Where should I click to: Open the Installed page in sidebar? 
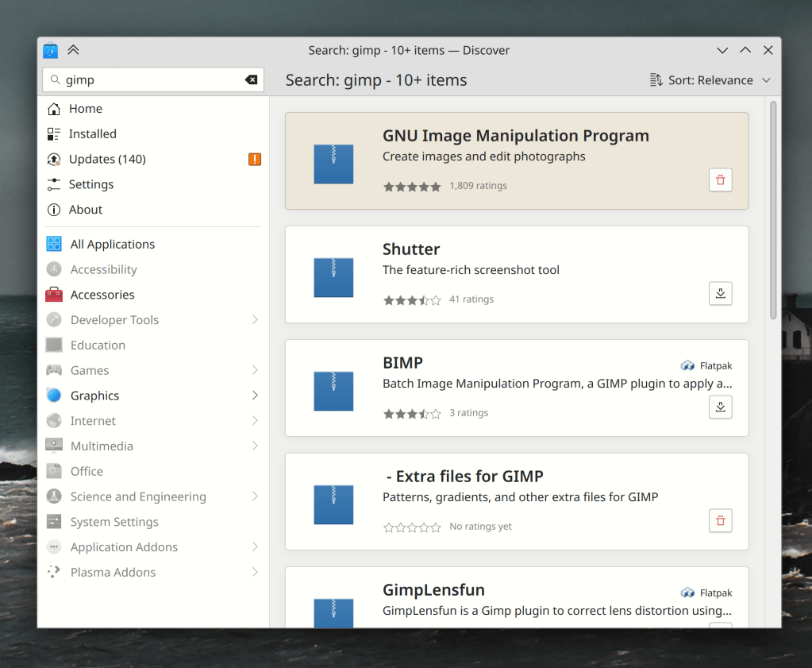92,134
